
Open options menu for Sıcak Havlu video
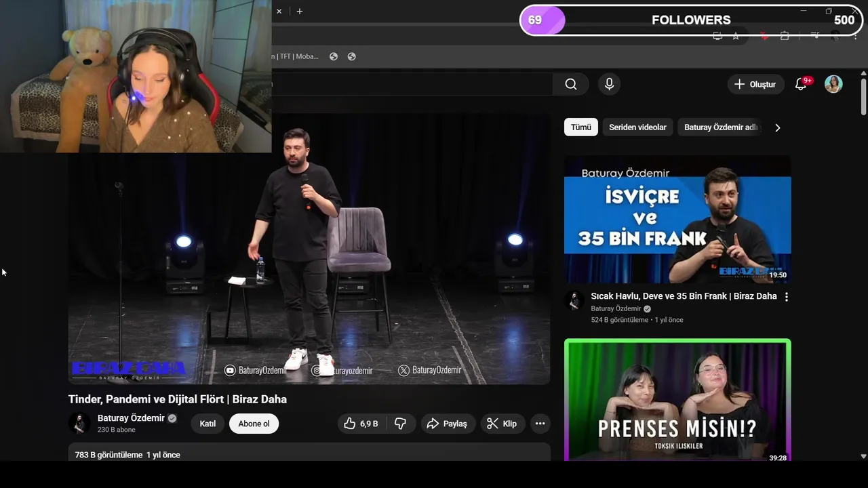(787, 297)
